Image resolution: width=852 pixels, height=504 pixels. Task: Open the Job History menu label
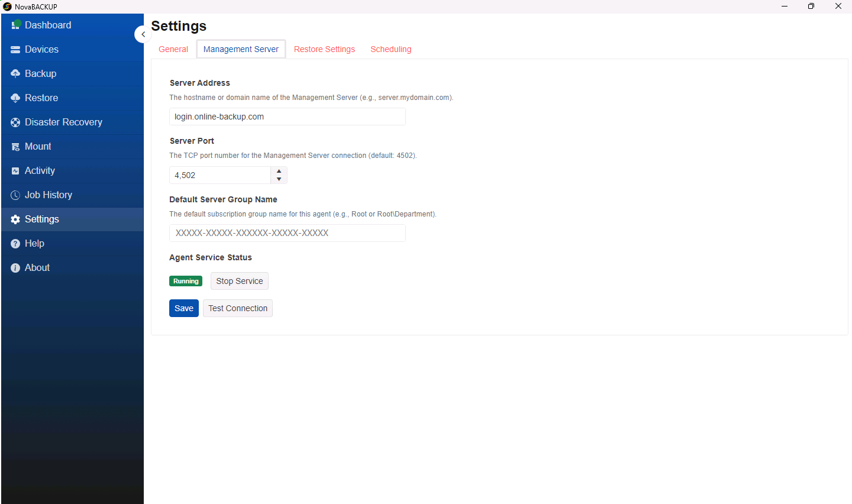[x=49, y=195]
